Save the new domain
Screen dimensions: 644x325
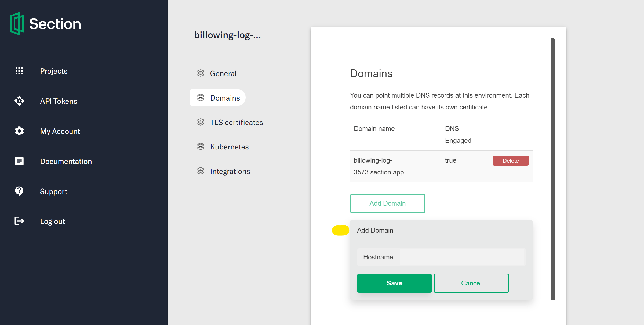(394, 283)
